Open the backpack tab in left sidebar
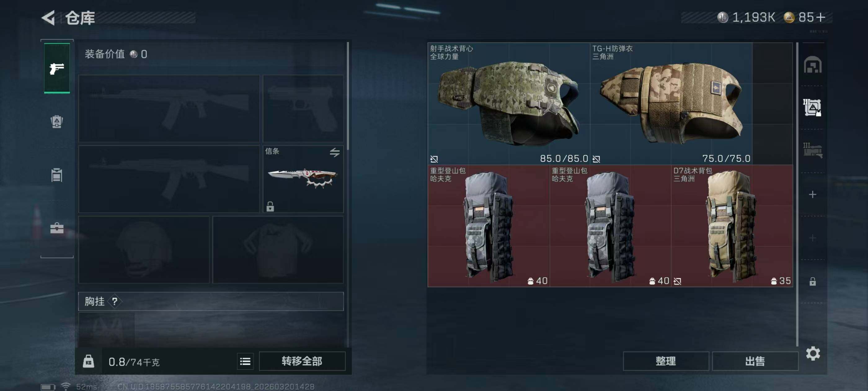Screen dimensions: 868x391 (57, 121)
